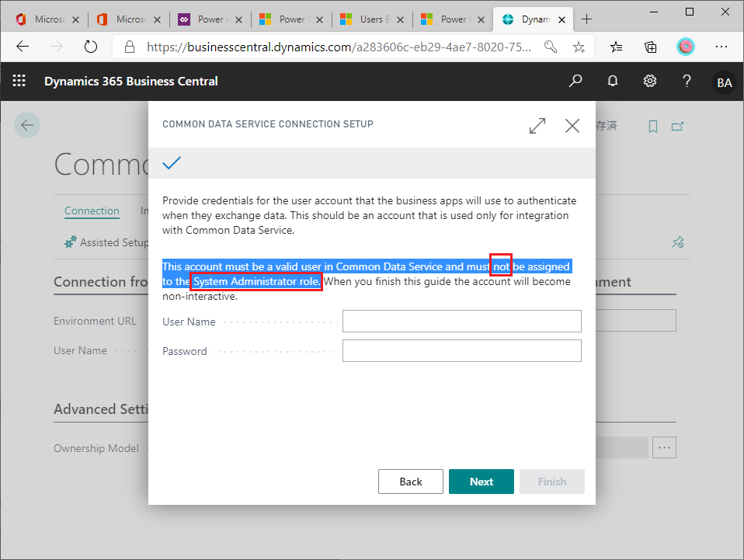Open the Ownership Model lookup ellipsis
Image resolution: width=744 pixels, height=560 pixels.
[x=664, y=447]
